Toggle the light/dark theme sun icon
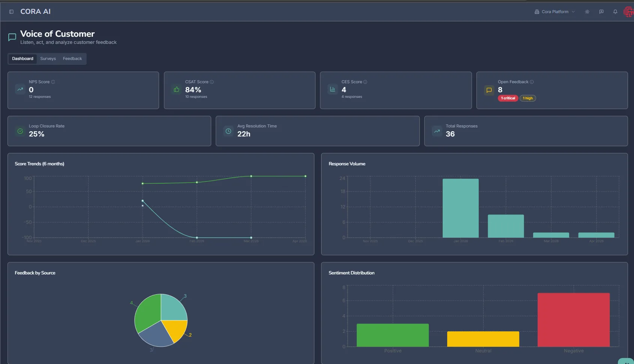 pyautogui.click(x=587, y=12)
